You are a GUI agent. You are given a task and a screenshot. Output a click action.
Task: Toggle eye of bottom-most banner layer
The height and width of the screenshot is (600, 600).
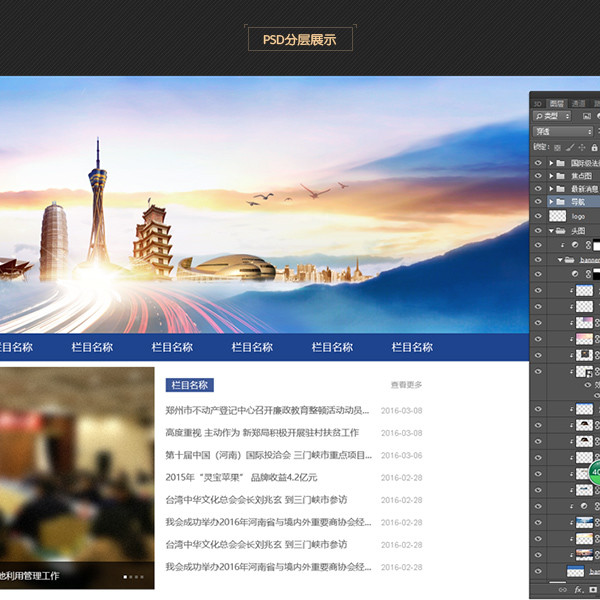pos(538,571)
